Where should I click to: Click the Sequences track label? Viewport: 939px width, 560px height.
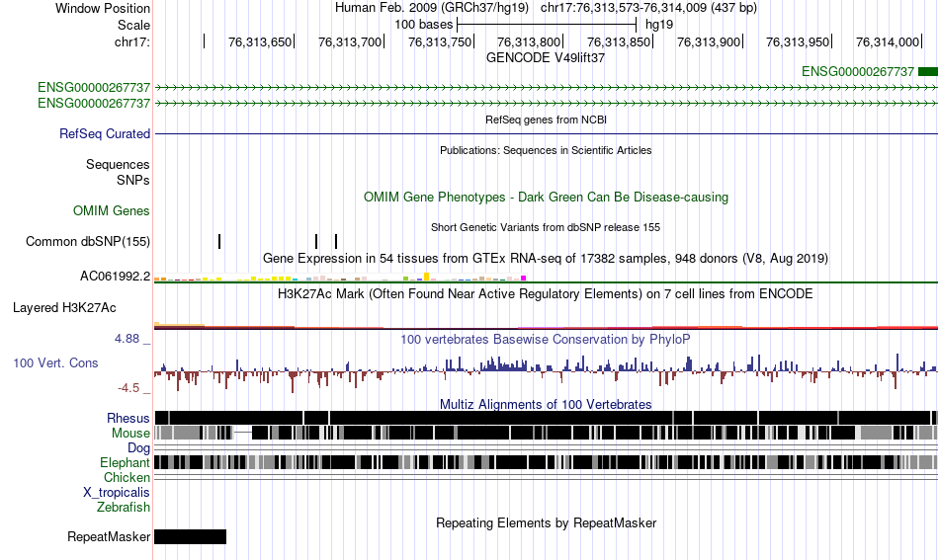118,165
